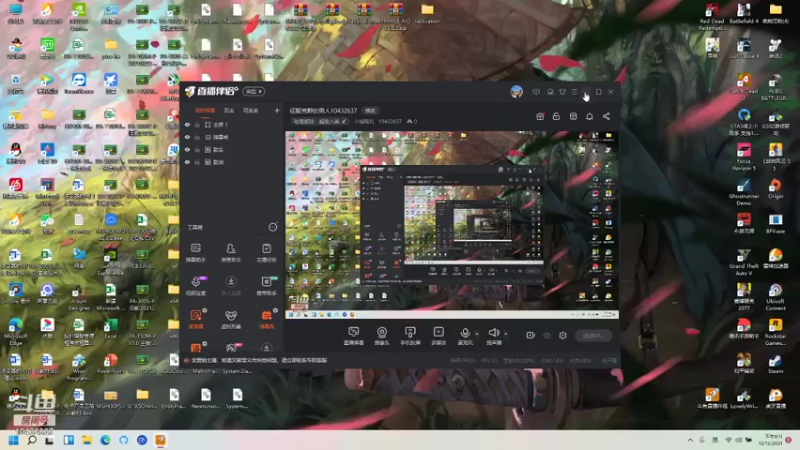Toggle lock on second source layer
The width and height of the screenshot is (800, 450).
click(197, 137)
